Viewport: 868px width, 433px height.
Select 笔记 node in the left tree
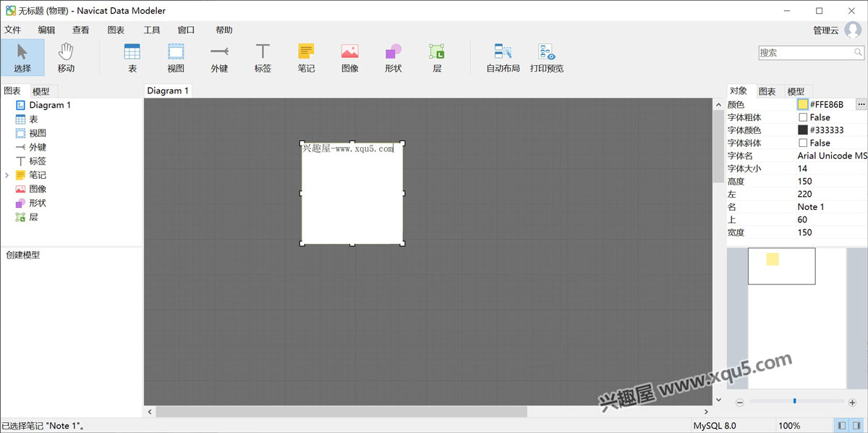pyautogui.click(x=38, y=175)
